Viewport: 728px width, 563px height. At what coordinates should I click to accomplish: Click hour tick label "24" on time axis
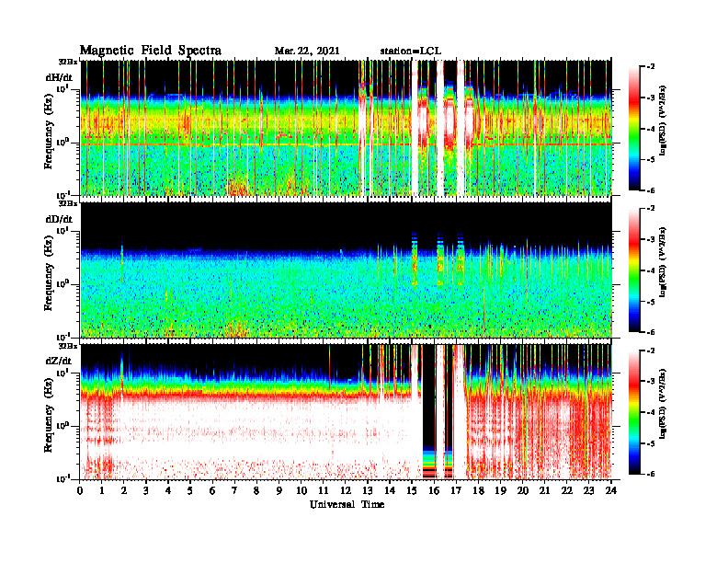point(611,490)
